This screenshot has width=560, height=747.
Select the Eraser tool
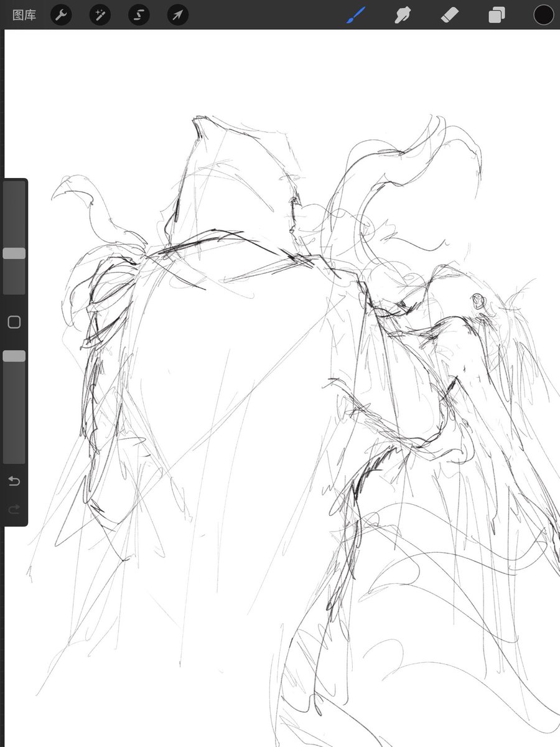pyautogui.click(x=450, y=15)
